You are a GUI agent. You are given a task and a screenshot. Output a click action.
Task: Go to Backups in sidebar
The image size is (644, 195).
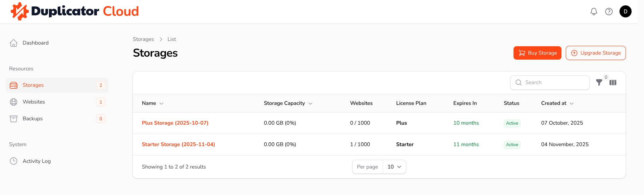[33, 119]
